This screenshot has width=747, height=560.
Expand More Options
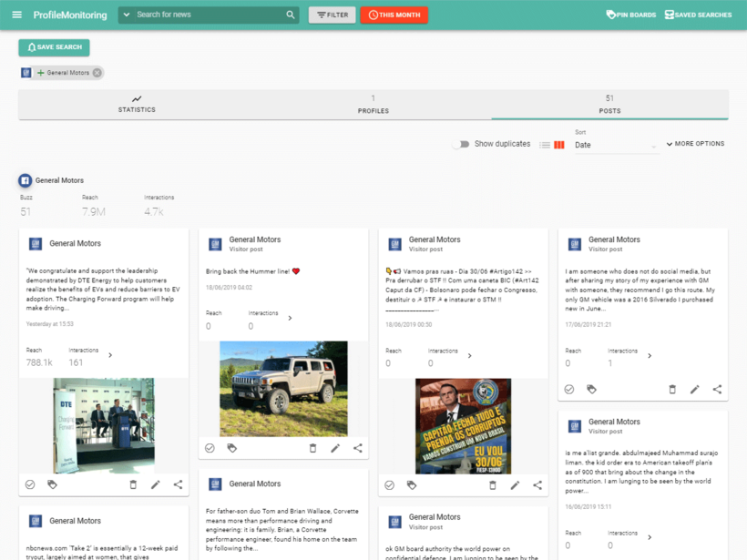click(x=695, y=143)
